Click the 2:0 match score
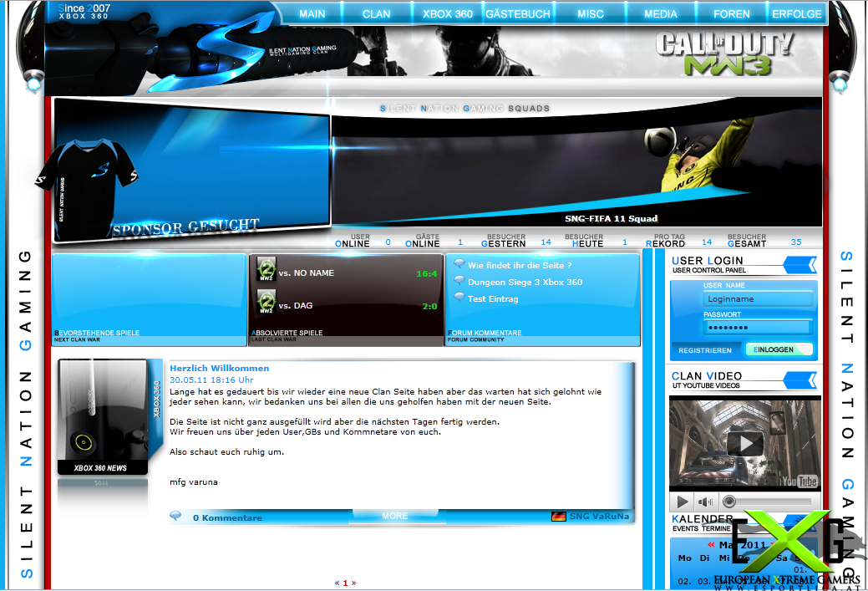 click(x=429, y=306)
